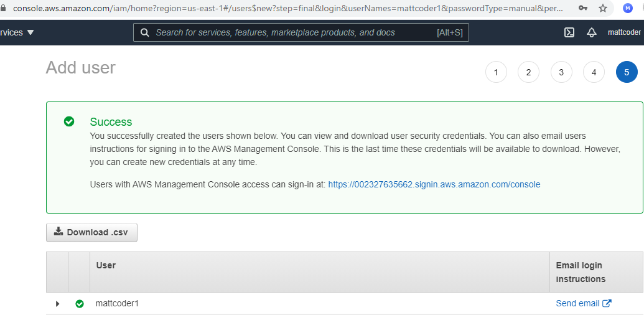Open Chrome profile avatar M
The height and width of the screenshot is (325, 644).
[627, 8]
